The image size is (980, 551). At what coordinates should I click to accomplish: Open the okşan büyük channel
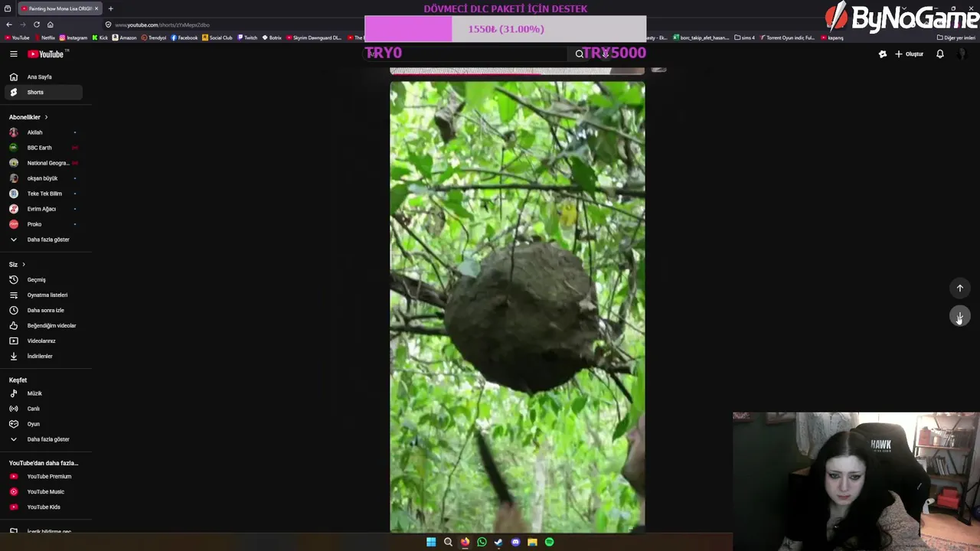(x=43, y=178)
